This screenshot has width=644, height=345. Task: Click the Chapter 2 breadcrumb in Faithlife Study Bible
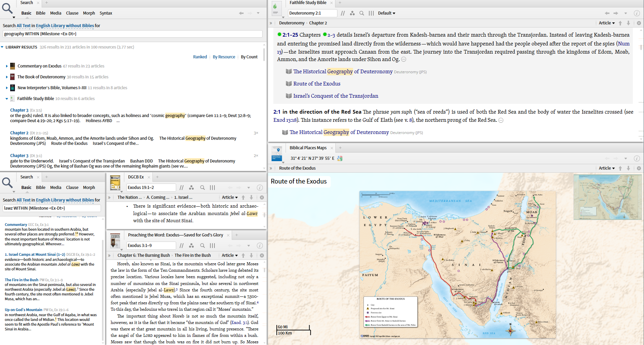(x=318, y=23)
